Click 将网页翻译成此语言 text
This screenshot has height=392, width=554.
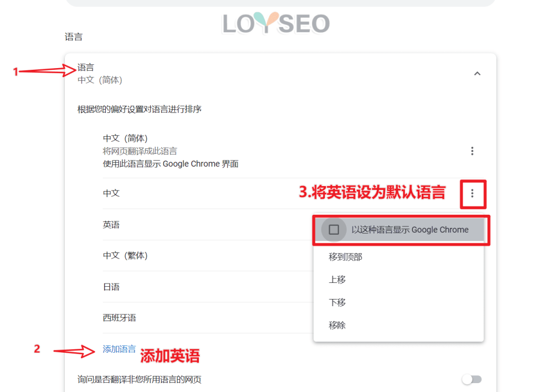pyautogui.click(x=140, y=151)
